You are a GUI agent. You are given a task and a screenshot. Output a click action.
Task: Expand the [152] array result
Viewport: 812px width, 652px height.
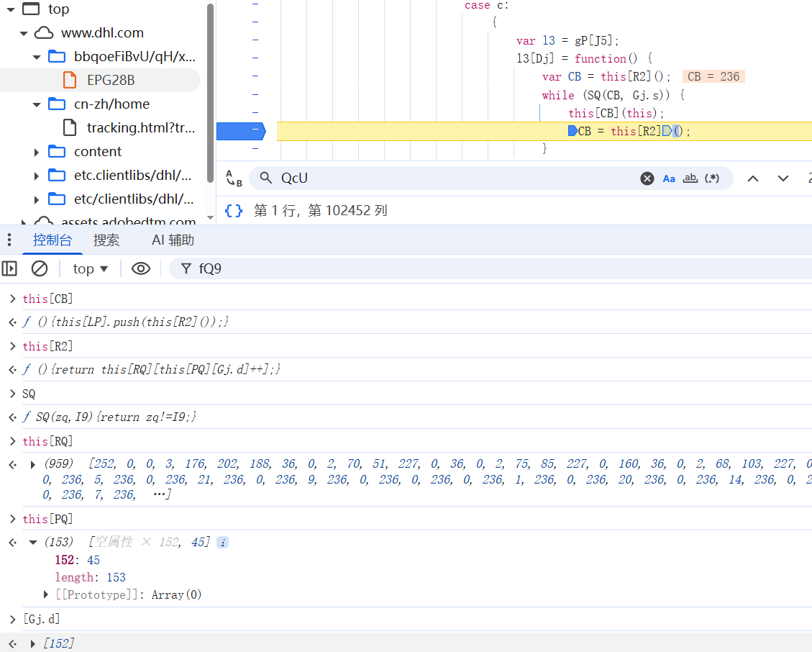pos(32,643)
